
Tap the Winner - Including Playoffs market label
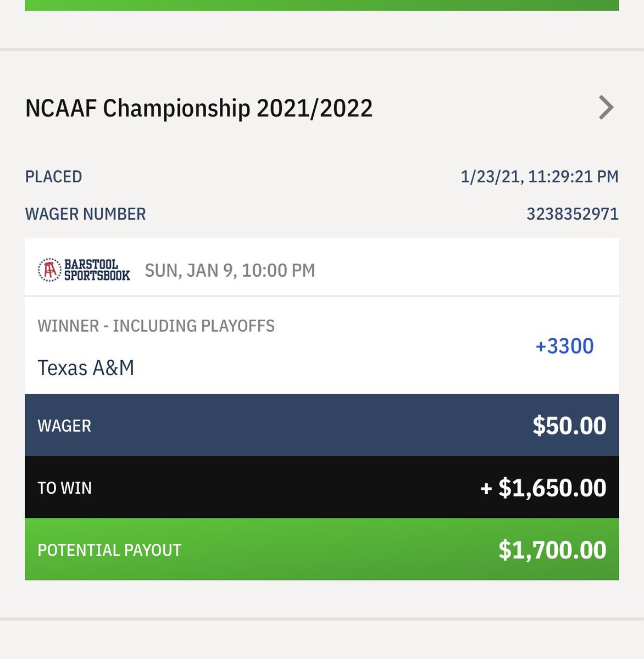[x=156, y=326]
